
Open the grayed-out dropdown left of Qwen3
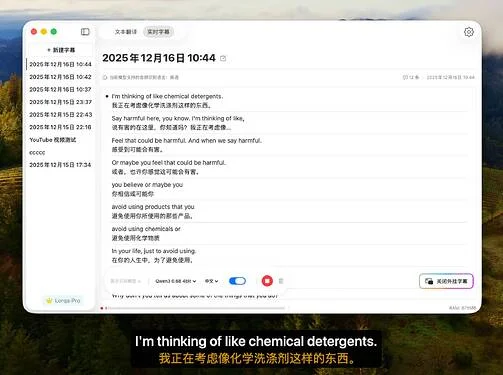(x=126, y=281)
